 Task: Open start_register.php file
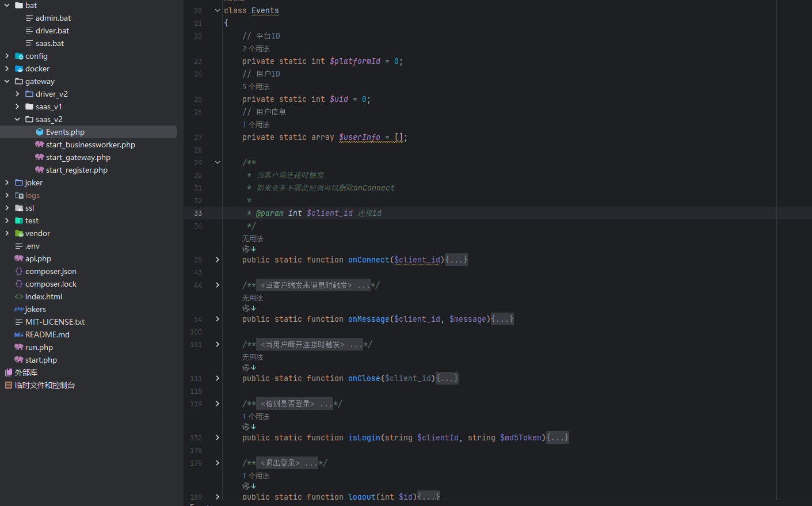coord(77,170)
